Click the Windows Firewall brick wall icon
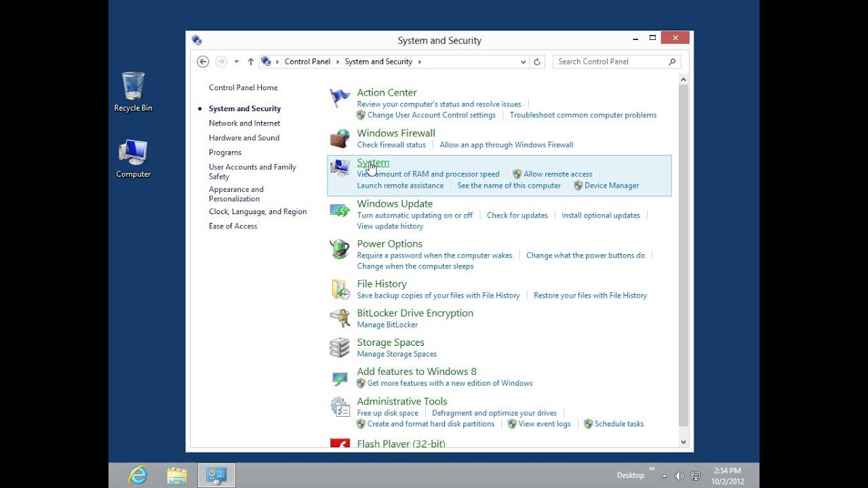The height and width of the screenshot is (488, 868). (340, 139)
